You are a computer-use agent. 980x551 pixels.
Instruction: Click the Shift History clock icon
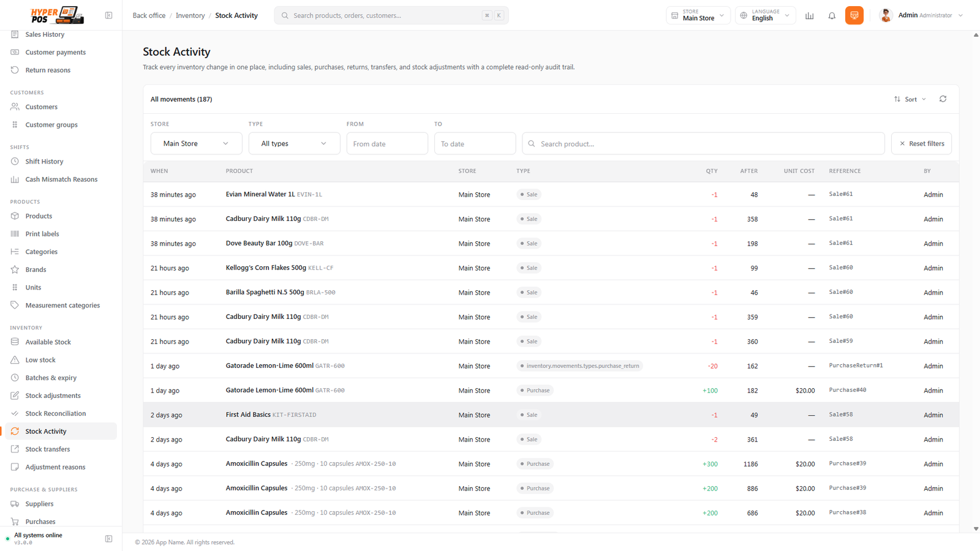tap(15, 161)
